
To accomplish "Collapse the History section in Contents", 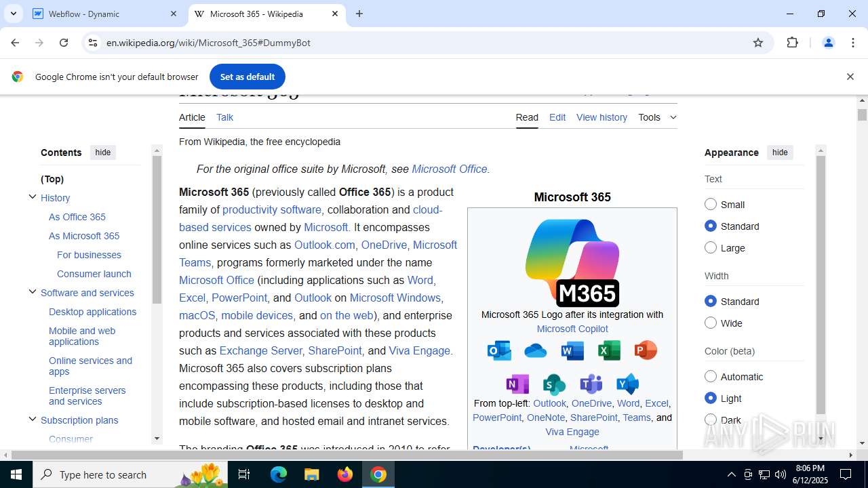I will [x=32, y=197].
